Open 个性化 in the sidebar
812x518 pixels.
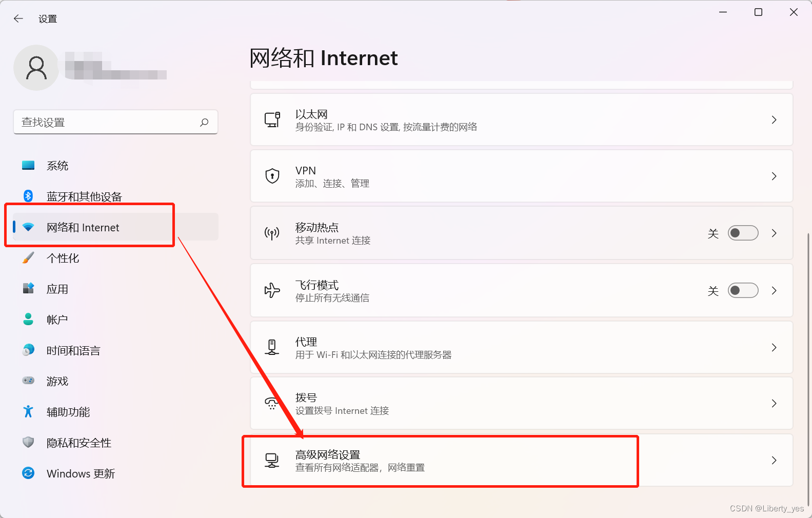(115, 257)
